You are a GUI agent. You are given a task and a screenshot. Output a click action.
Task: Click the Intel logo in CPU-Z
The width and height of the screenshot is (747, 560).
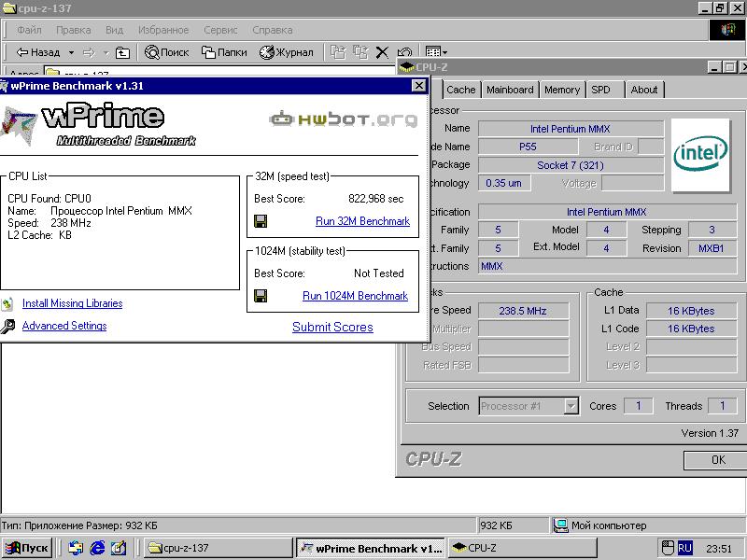700,155
